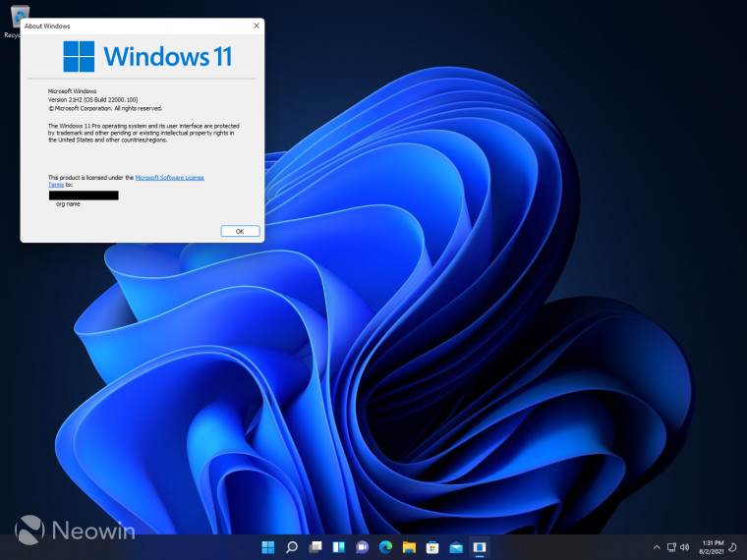Open the clock and date calendar
This screenshot has height=560, width=747.
[713, 546]
